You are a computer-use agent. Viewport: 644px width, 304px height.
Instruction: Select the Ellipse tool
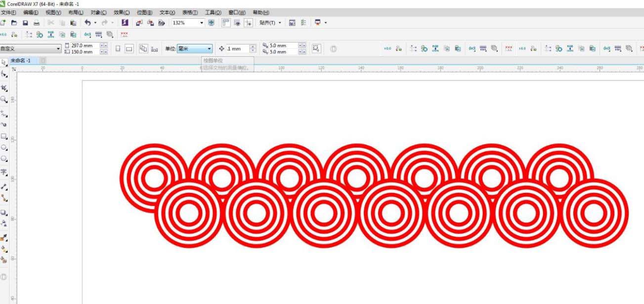point(4,148)
